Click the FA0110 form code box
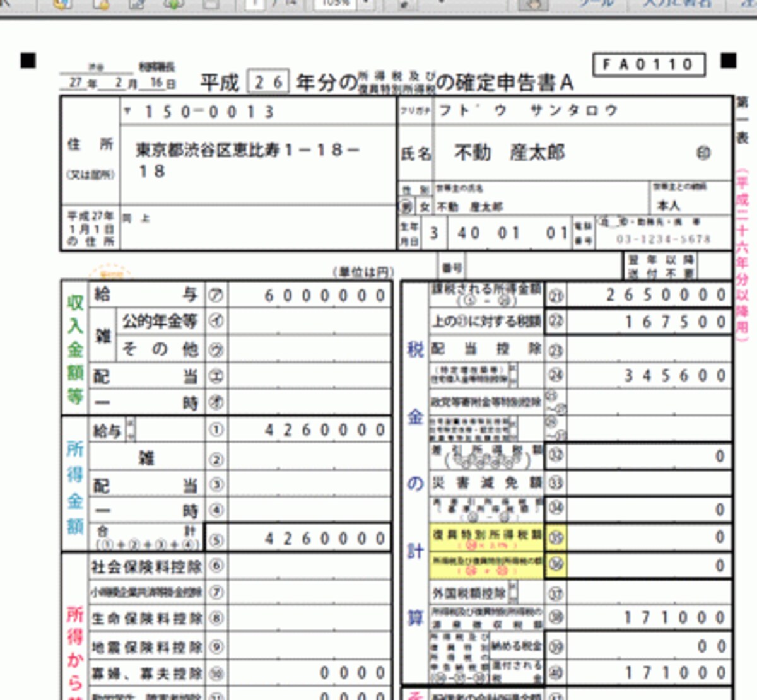Screen dimensions: 757x700 pyautogui.click(x=648, y=64)
